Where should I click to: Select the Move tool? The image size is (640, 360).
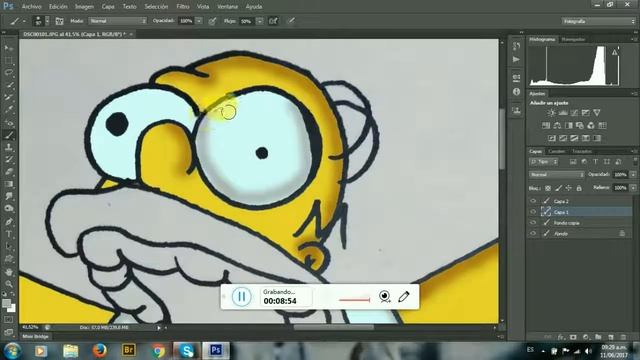[x=9, y=48]
